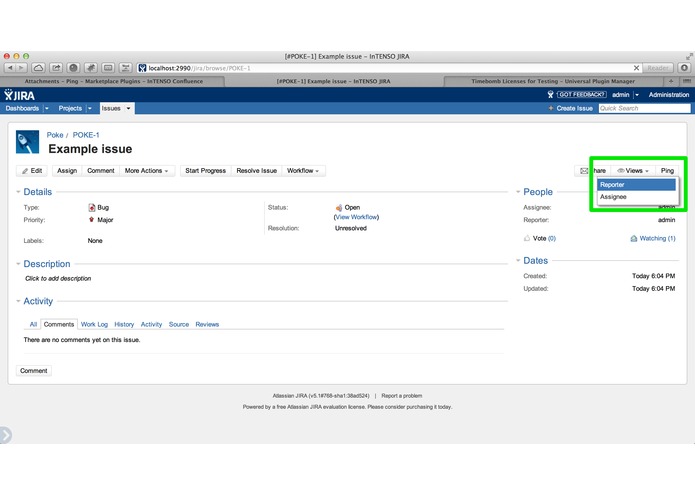Screen dimensions: 695x494
Task: Click the bottom Comment button
Action: point(34,370)
